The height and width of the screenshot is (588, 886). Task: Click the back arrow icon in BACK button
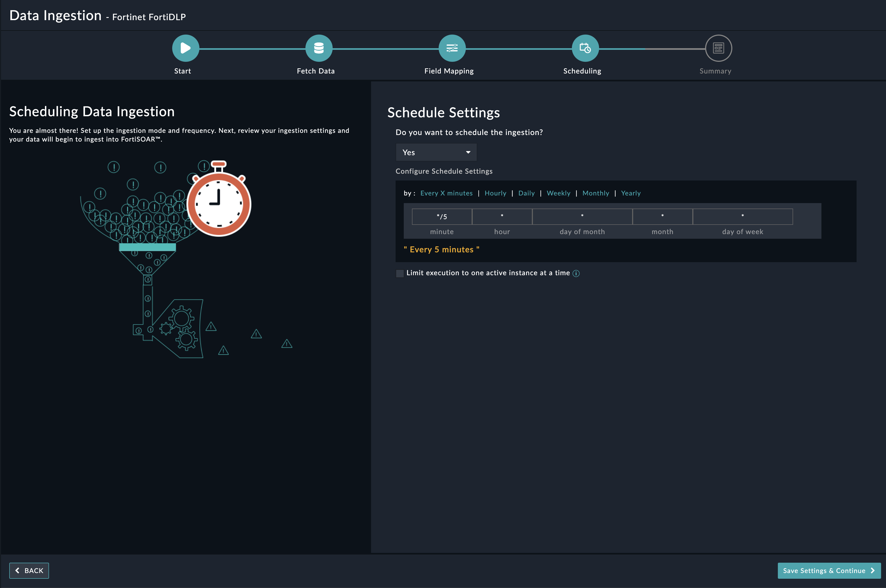(18, 570)
